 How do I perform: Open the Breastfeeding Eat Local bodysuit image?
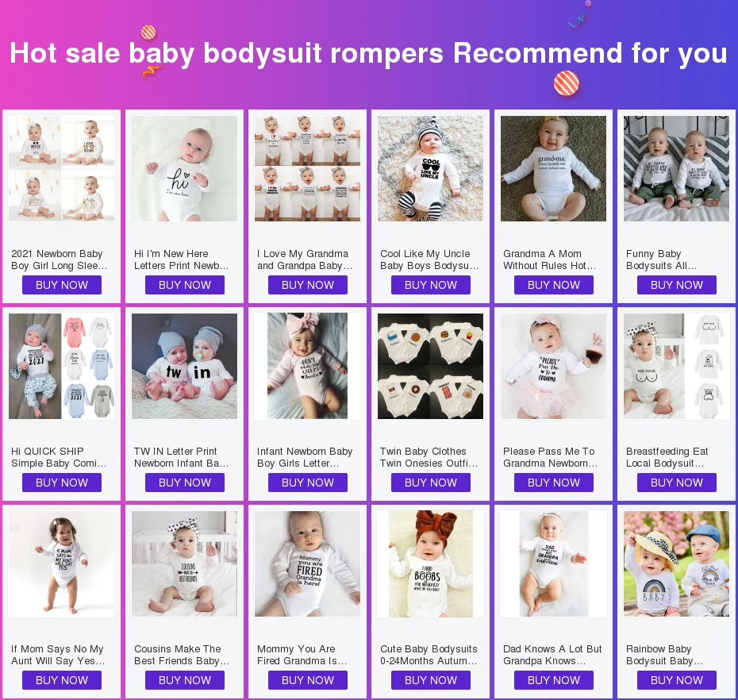[676, 366]
